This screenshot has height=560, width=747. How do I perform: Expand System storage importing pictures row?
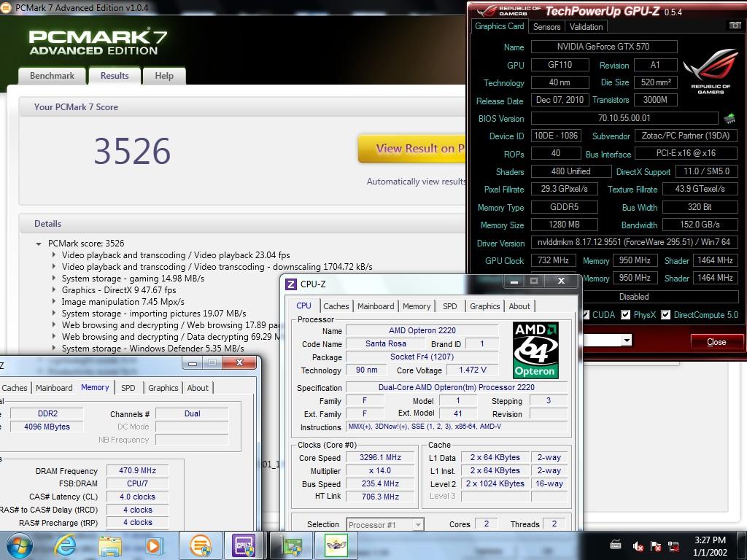pyautogui.click(x=54, y=314)
